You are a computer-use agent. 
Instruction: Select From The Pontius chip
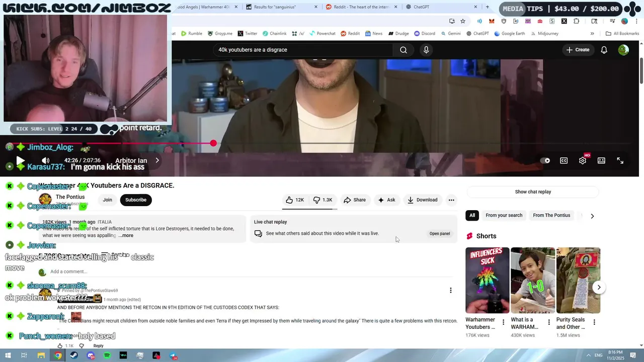point(551,215)
